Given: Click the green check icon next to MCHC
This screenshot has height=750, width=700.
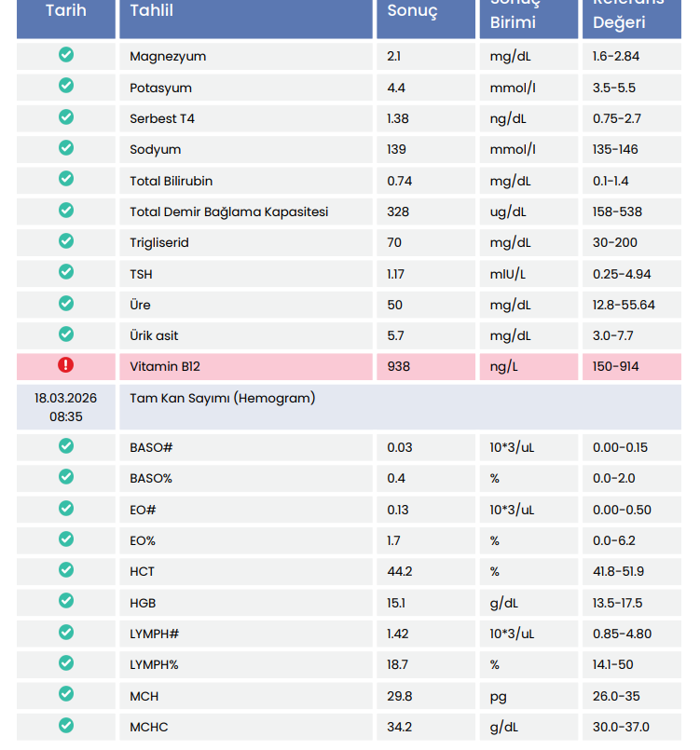Looking at the screenshot, I should tap(66, 725).
